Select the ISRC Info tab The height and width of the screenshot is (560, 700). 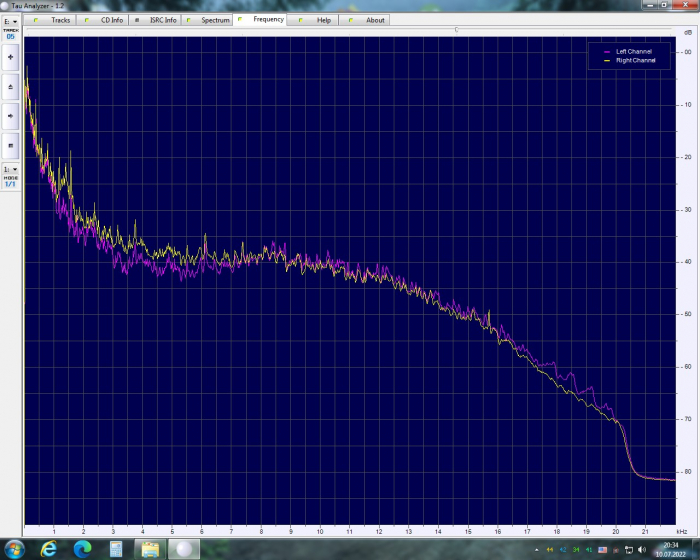pyautogui.click(x=157, y=20)
